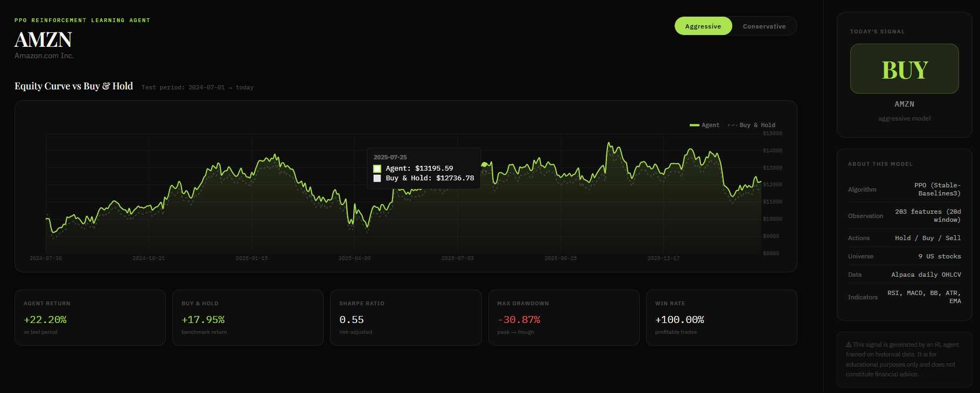980x393 pixels.
Task: Click the Win Rate +100.00% value
Action: tap(680, 320)
